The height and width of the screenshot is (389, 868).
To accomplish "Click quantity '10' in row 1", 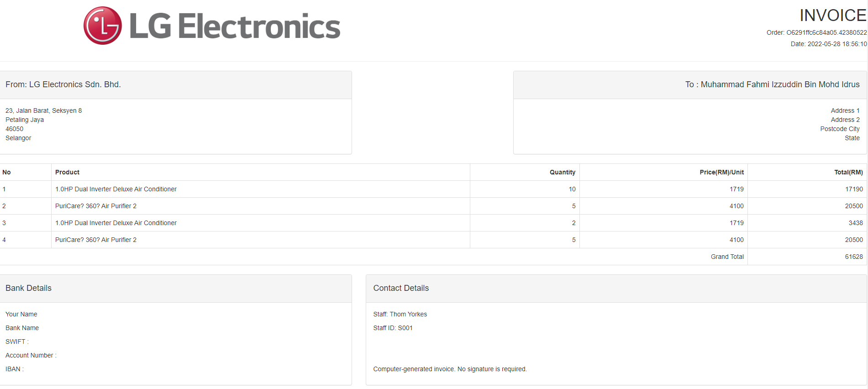I will [572, 189].
